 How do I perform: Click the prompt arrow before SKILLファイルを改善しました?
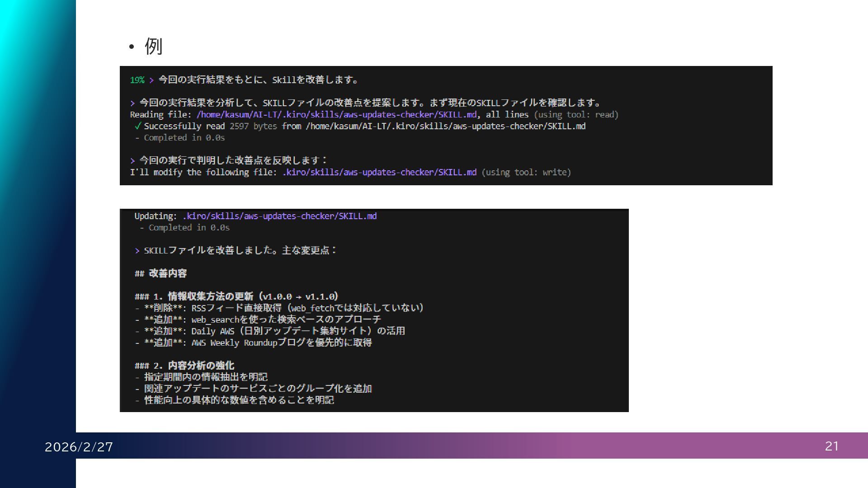[137, 251]
